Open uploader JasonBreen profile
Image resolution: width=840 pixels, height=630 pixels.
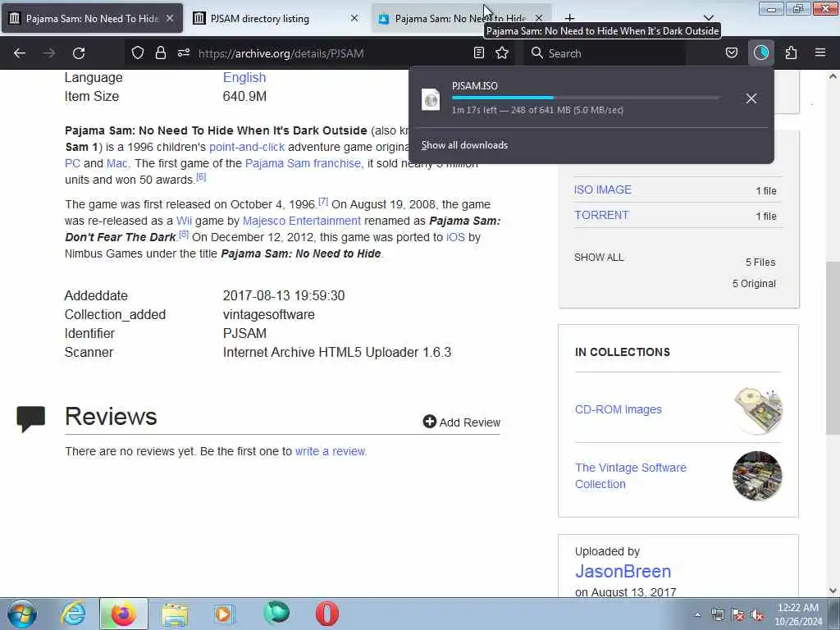(623, 571)
